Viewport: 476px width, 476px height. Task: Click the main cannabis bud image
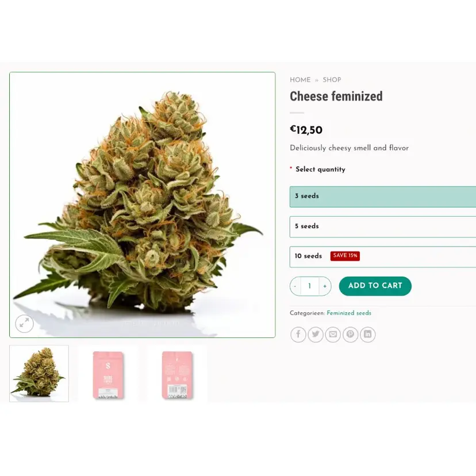[x=143, y=205]
